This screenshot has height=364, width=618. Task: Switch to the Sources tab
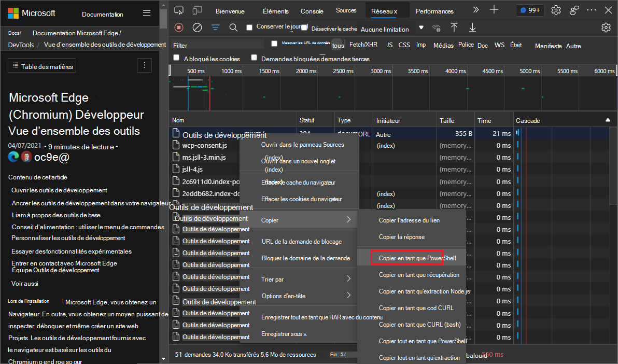click(x=346, y=10)
